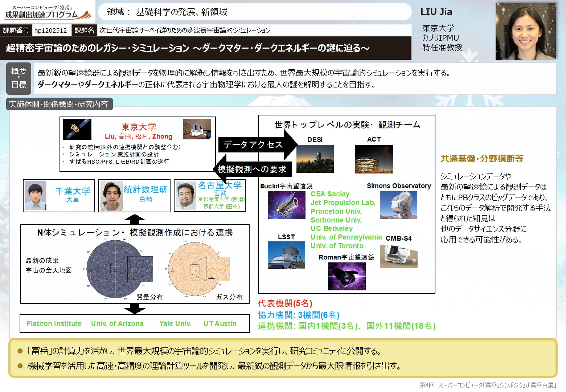
Task: Click the up arrow above the N体 box
Action: [135, 219]
